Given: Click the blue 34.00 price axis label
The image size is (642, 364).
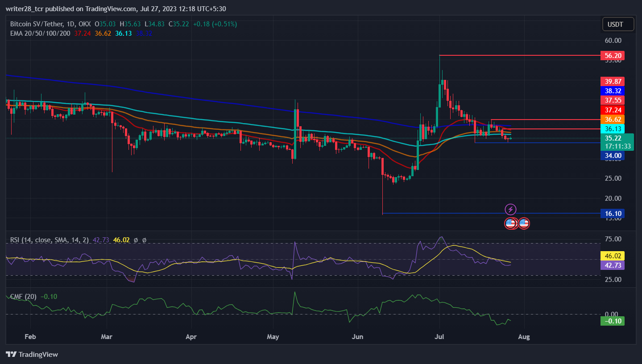Looking at the screenshot, I should point(612,155).
